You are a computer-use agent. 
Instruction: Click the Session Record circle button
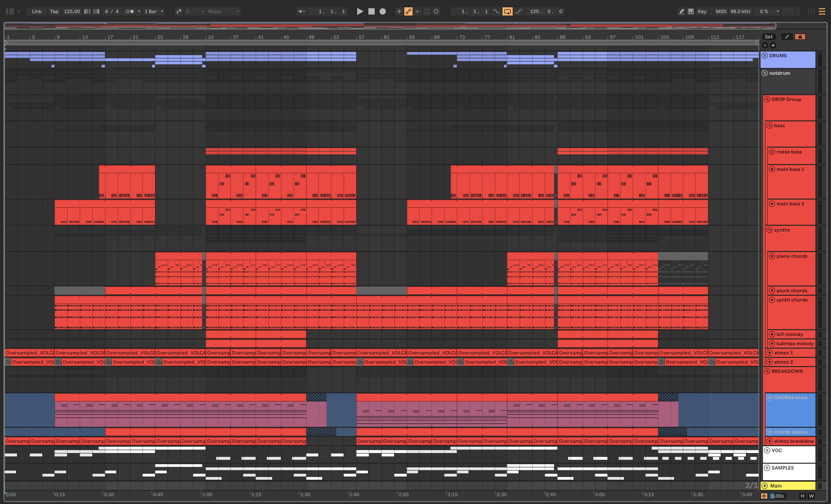pyautogui.click(x=436, y=11)
